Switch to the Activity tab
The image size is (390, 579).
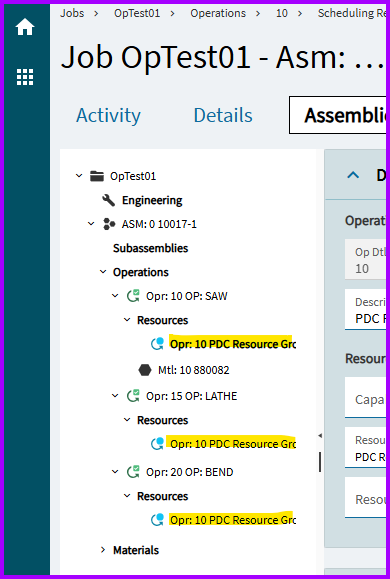(x=108, y=115)
